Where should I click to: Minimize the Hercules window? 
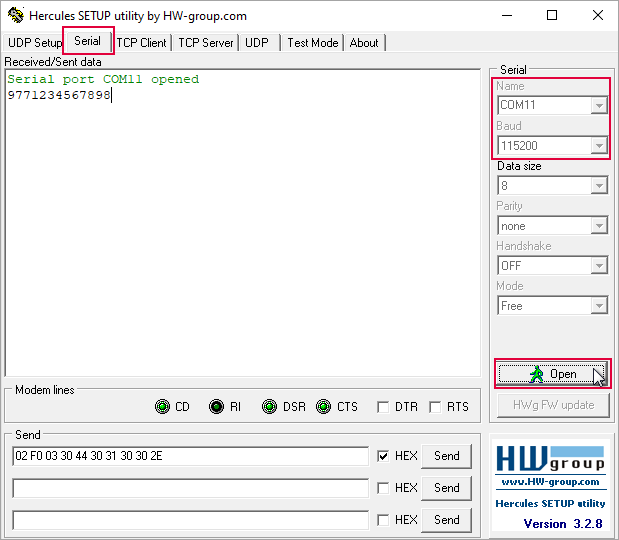507,15
